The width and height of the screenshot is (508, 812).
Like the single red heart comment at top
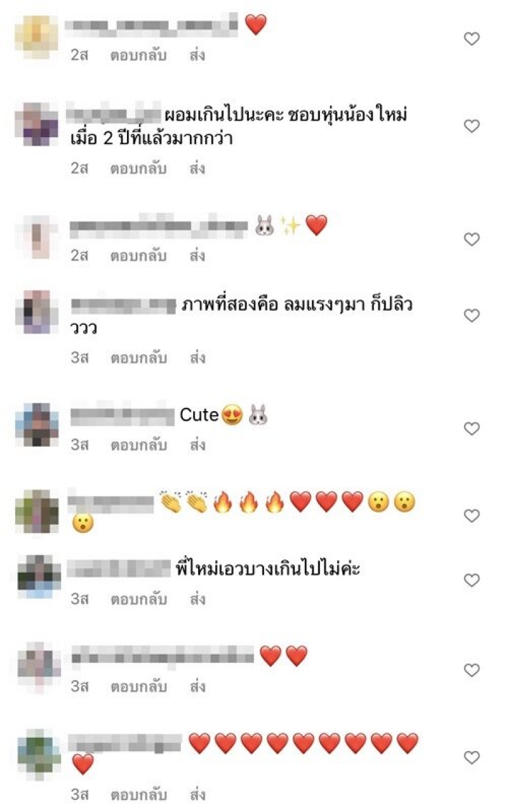[471, 39]
